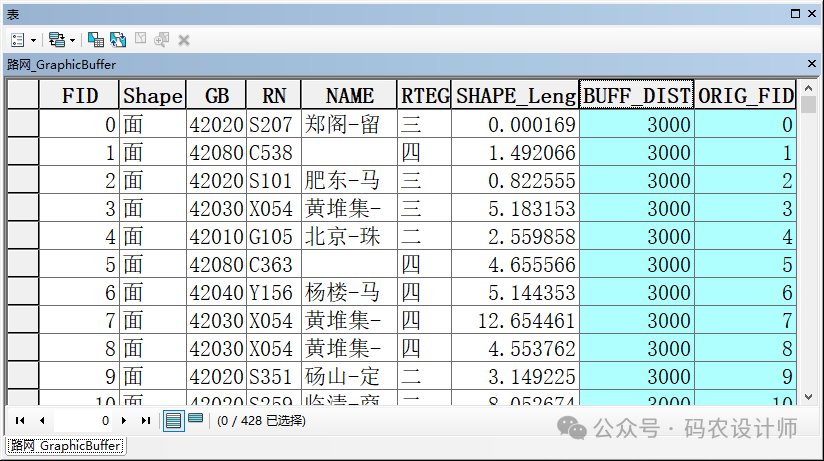This screenshot has height=461, width=824.
Task: Open the Related Tables icon
Action: pos(56,40)
